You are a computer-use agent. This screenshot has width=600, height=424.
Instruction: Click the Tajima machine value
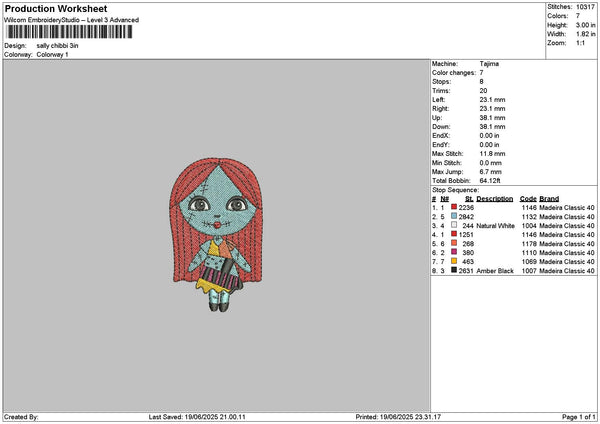coord(489,63)
